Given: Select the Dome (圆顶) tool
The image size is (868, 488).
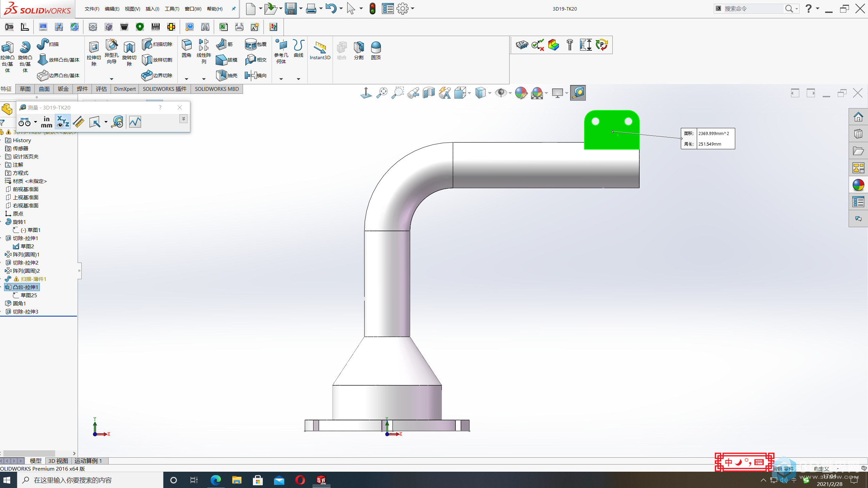Looking at the screenshot, I should [x=376, y=50].
